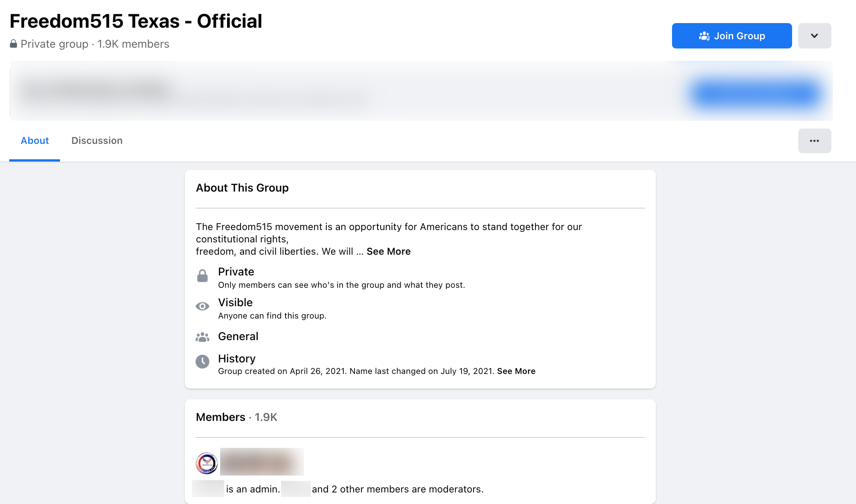
Task: Click the people-plus icon inside Join Group
Action: pos(704,36)
